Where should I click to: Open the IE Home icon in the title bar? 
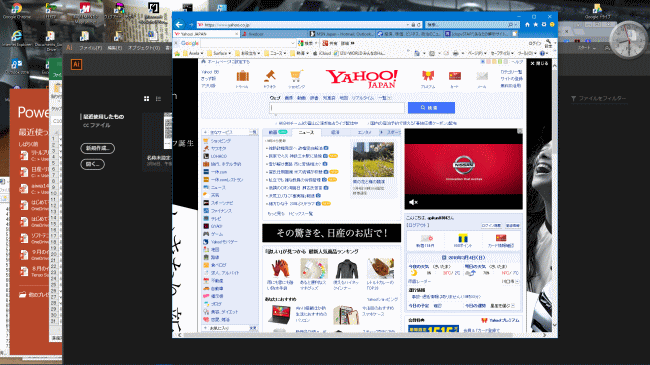point(527,24)
